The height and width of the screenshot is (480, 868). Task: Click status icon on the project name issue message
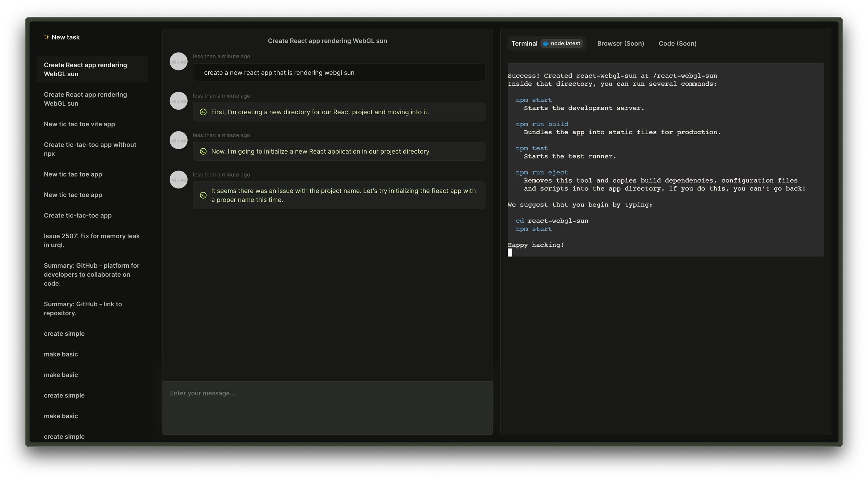pos(203,195)
